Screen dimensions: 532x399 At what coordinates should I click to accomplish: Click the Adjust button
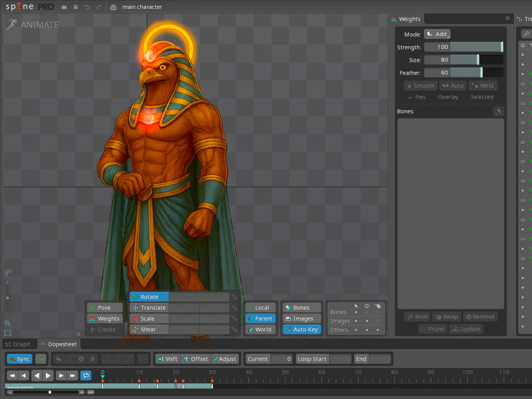click(x=225, y=359)
